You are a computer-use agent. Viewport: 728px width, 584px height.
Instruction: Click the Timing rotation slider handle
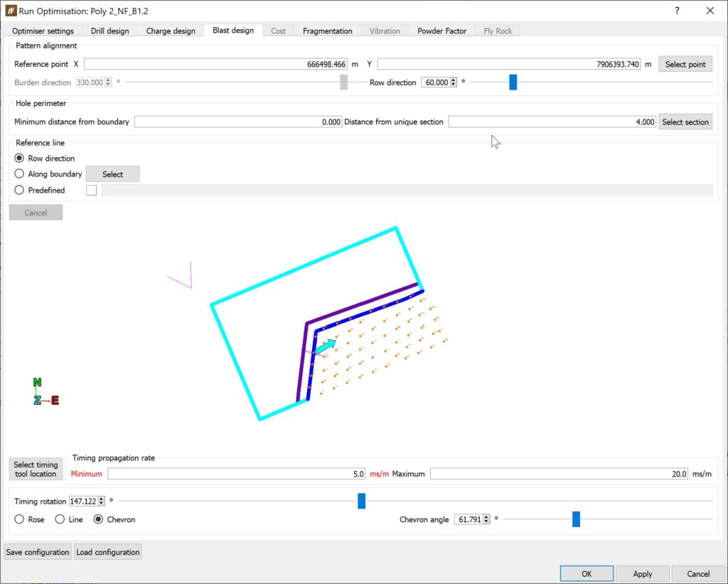[x=362, y=501]
